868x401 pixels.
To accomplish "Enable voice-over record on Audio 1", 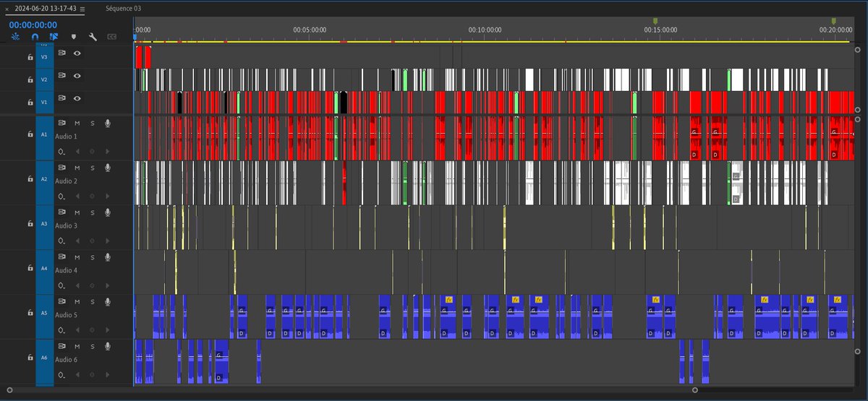I will point(108,123).
